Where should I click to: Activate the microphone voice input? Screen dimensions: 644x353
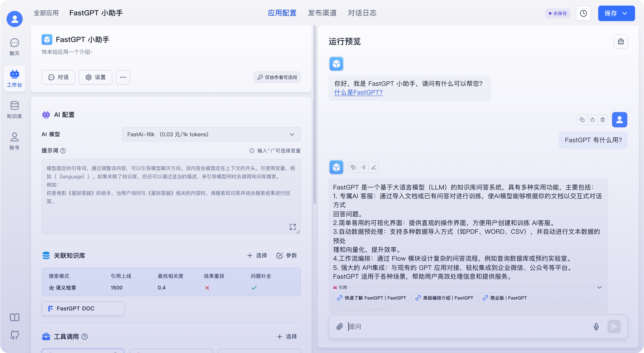pyautogui.click(x=596, y=326)
